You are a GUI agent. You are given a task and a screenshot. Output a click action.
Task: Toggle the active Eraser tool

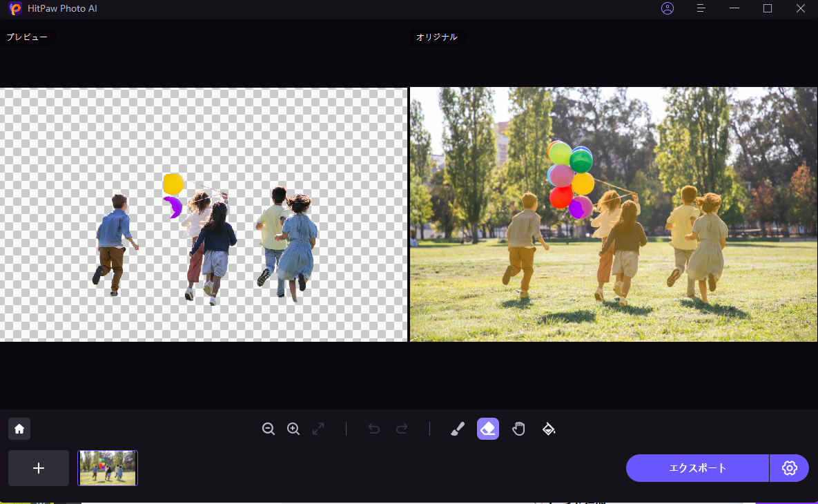488,429
